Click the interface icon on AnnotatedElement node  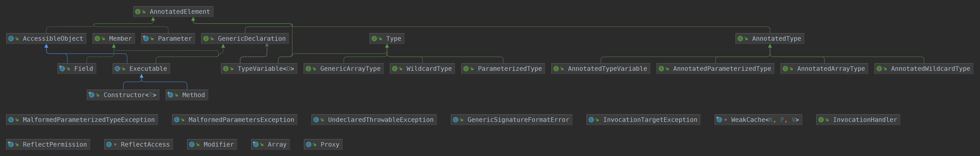click(x=138, y=12)
